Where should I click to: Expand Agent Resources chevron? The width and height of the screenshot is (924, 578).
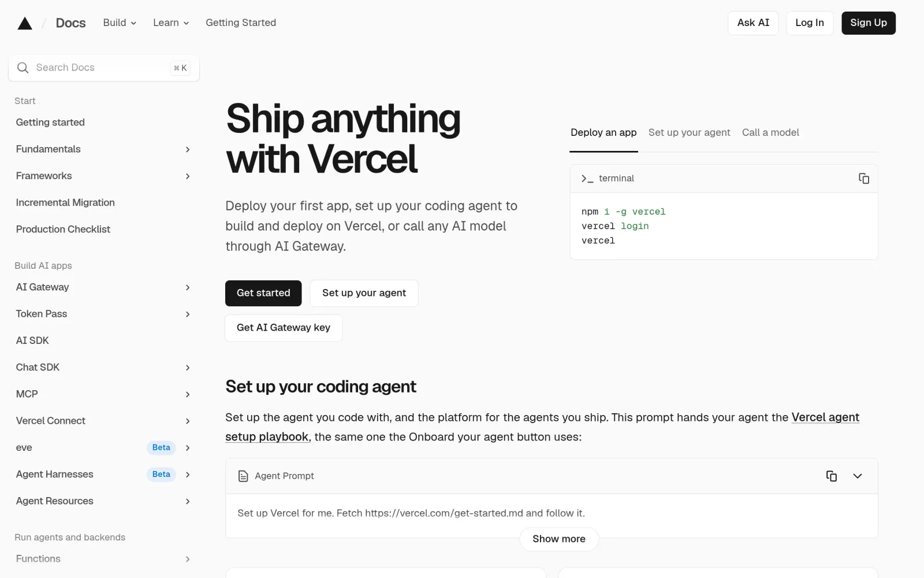[x=188, y=501]
